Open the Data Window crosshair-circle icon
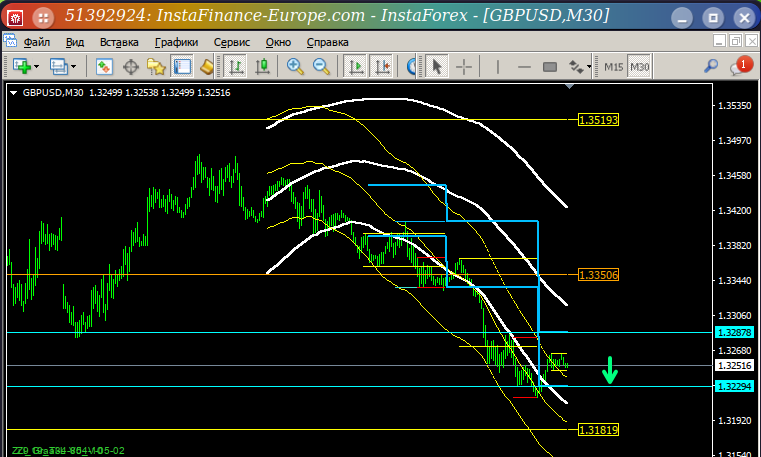The height and width of the screenshot is (457, 761). click(x=131, y=66)
